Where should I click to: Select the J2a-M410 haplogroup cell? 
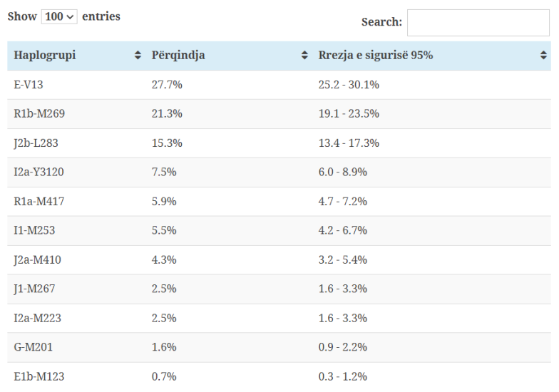coord(37,260)
